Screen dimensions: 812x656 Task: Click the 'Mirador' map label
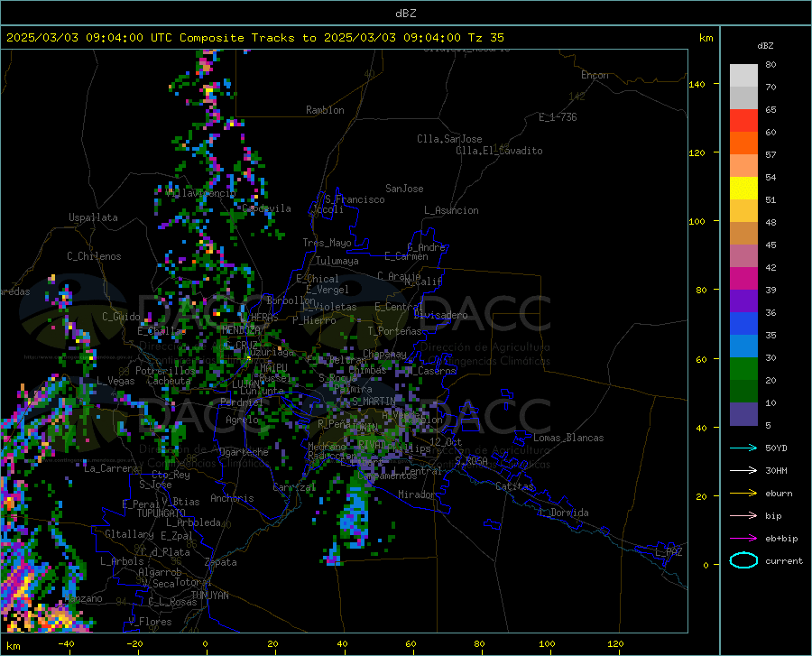(x=417, y=494)
